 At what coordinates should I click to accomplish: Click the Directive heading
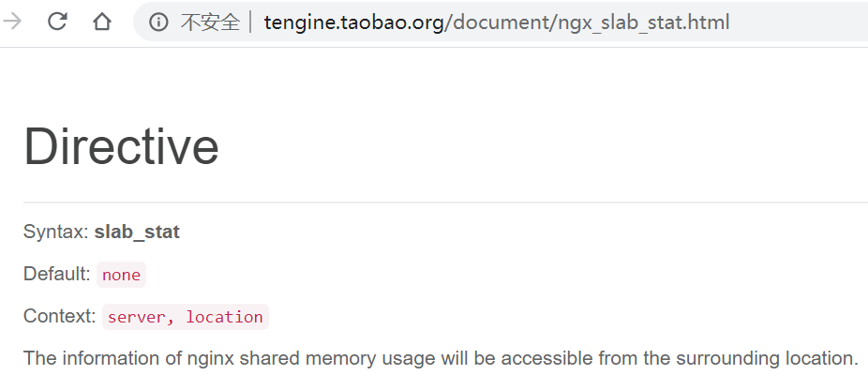click(x=121, y=146)
